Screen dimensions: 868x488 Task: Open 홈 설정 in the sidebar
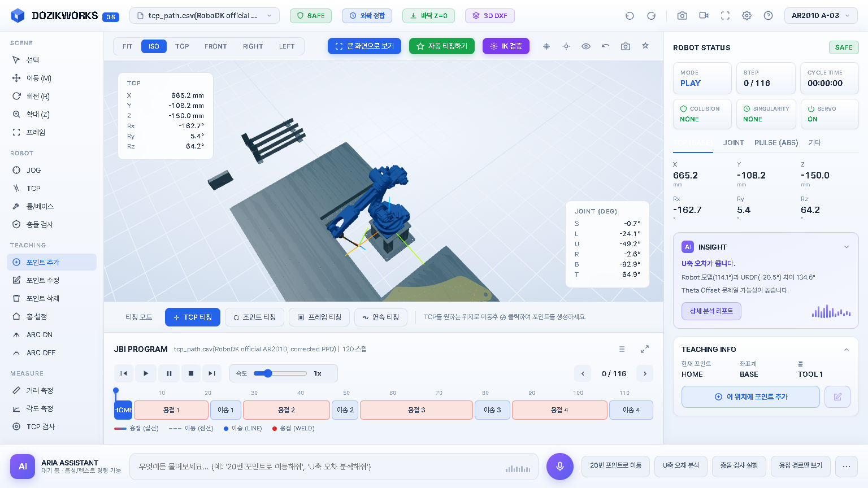(51, 316)
